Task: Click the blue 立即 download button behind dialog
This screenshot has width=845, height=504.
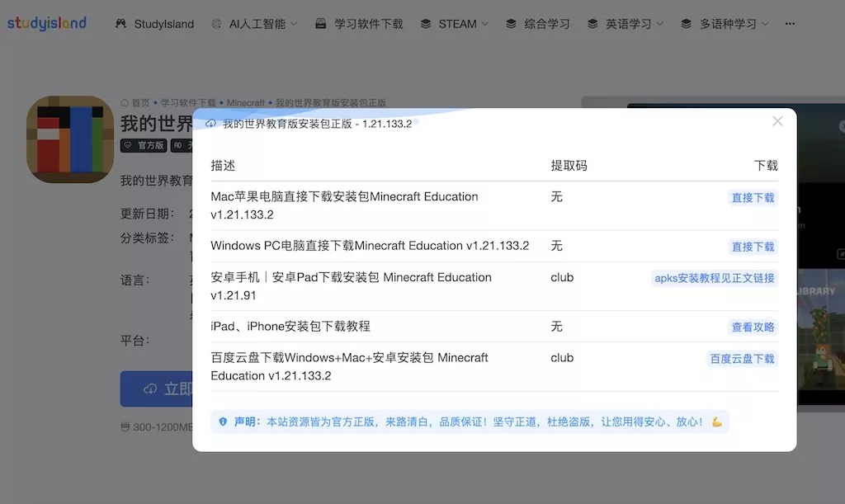Action: [156, 389]
